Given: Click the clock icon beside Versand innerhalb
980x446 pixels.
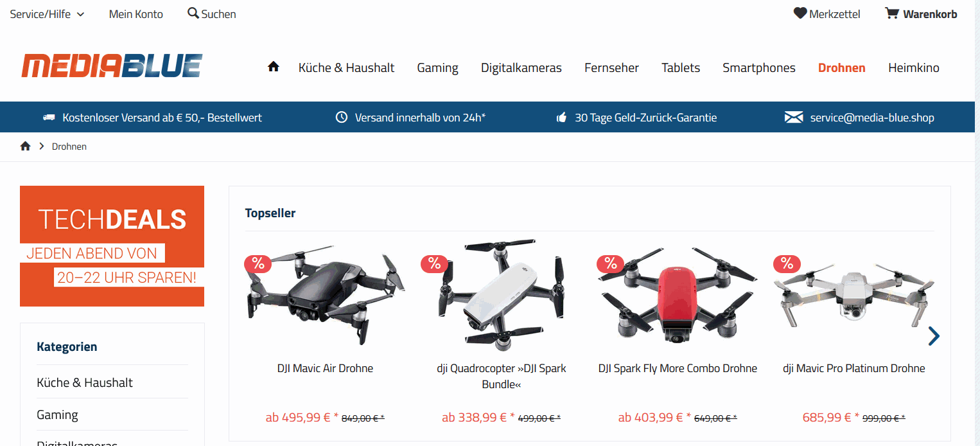Looking at the screenshot, I should tap(342, 117).
